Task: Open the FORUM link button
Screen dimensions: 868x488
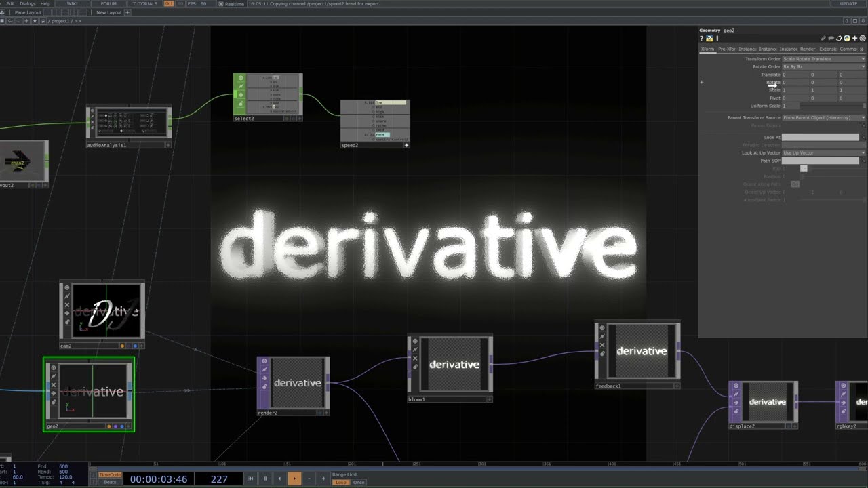Action: point(108,3)
